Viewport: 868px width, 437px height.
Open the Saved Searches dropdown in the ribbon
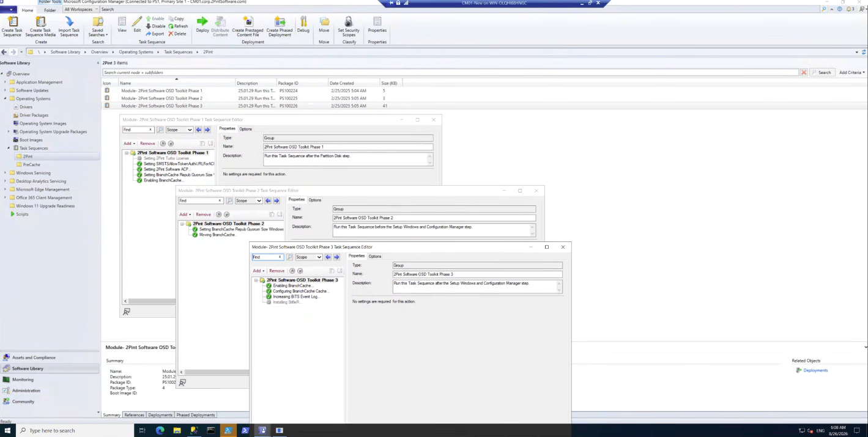97,26
